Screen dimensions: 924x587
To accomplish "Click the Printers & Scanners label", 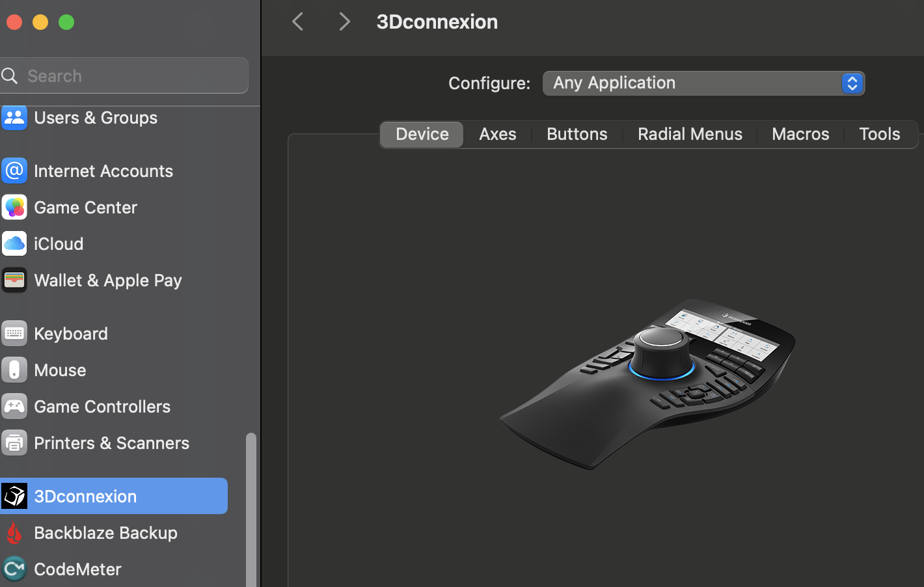I will pos(111,443).
